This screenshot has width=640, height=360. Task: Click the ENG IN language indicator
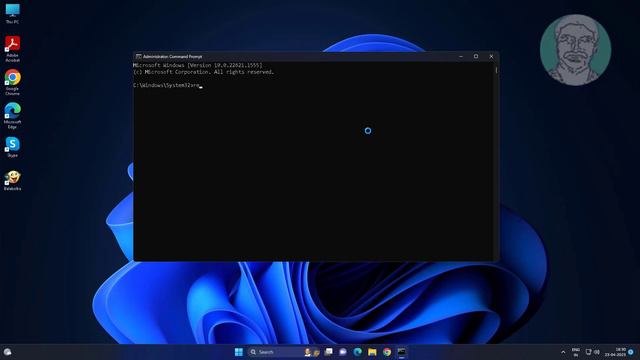(x=576, y=352)
